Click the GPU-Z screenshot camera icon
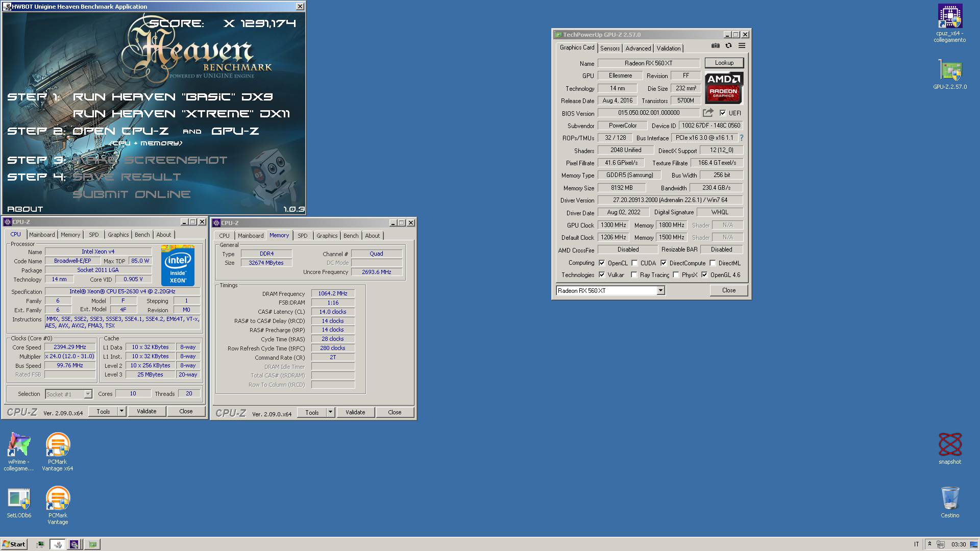Viewport: 980px width, 551px height. [716, 46]
